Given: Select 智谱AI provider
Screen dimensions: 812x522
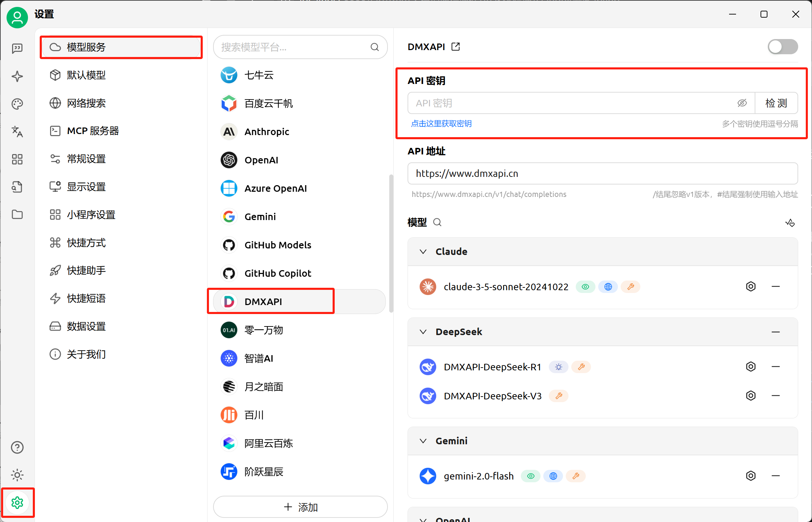Looking at the screenshot, I should pos(299,359).
